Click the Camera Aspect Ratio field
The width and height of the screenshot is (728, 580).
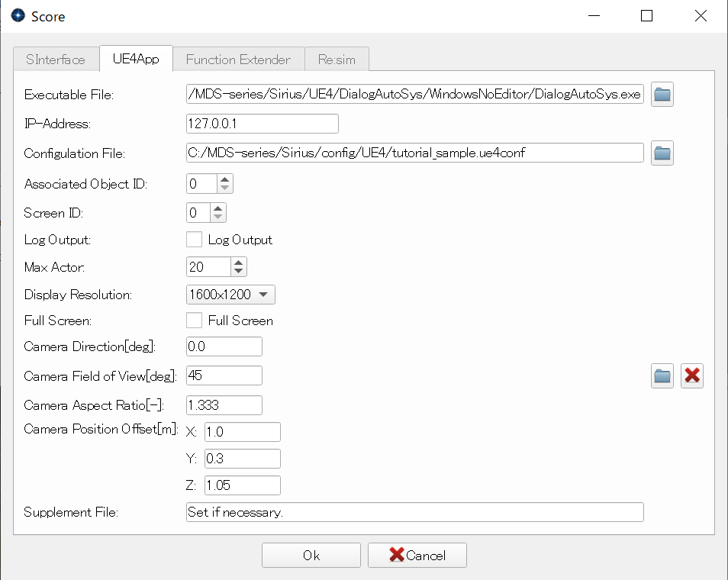tap(224, 405)
